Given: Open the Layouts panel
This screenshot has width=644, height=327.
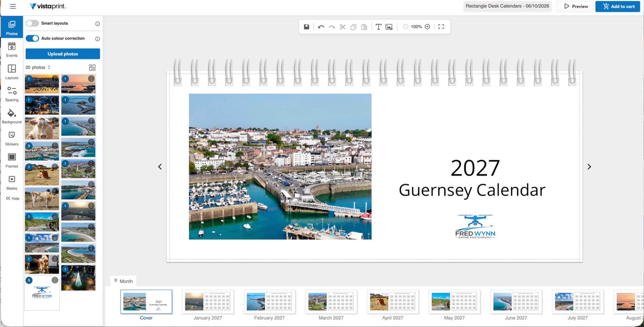Looking at the screenshot, I should tap(12, 72).
